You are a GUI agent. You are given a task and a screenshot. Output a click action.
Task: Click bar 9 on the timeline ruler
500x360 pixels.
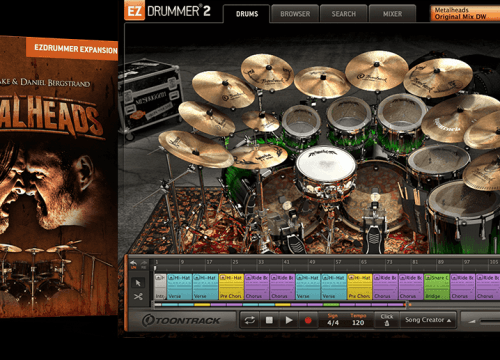point(182,262)
